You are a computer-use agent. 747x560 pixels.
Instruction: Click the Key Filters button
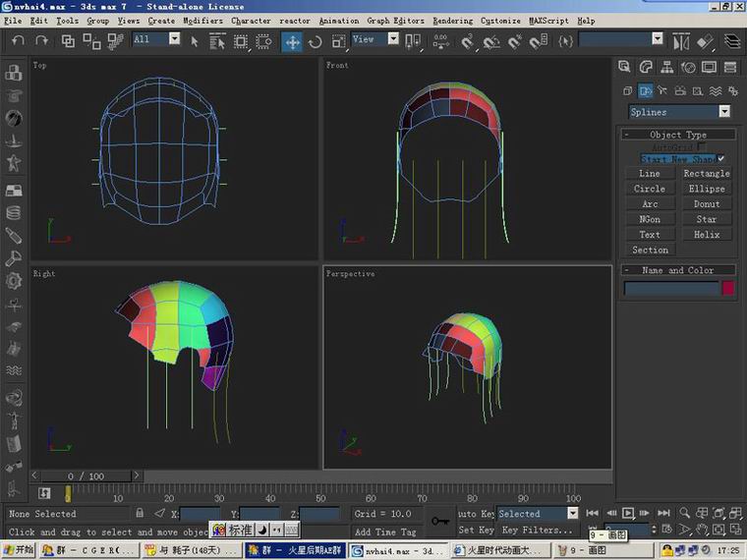click(538, 530)
